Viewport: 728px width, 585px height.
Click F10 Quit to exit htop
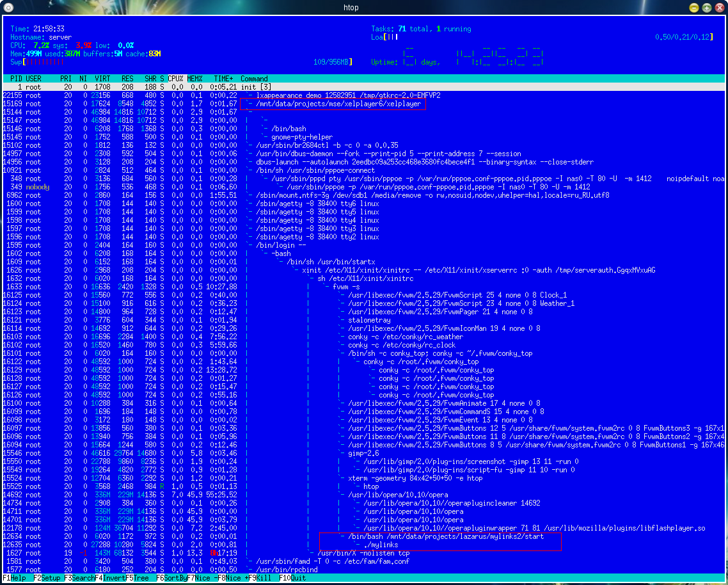pyautogui.click(x=294, y=578)
